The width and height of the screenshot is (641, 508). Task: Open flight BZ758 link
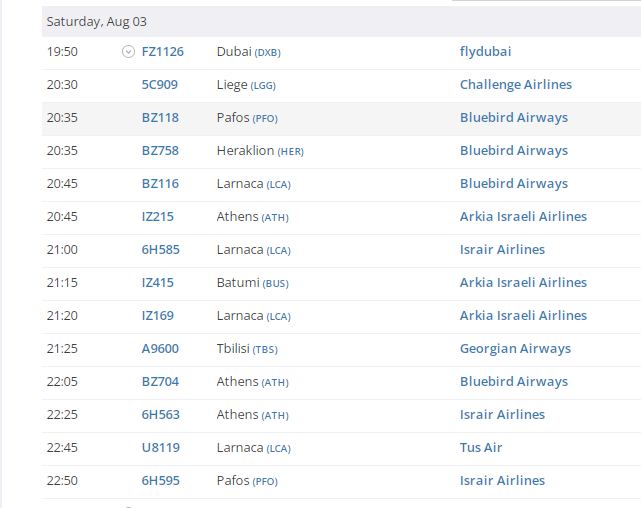[160, 151]
